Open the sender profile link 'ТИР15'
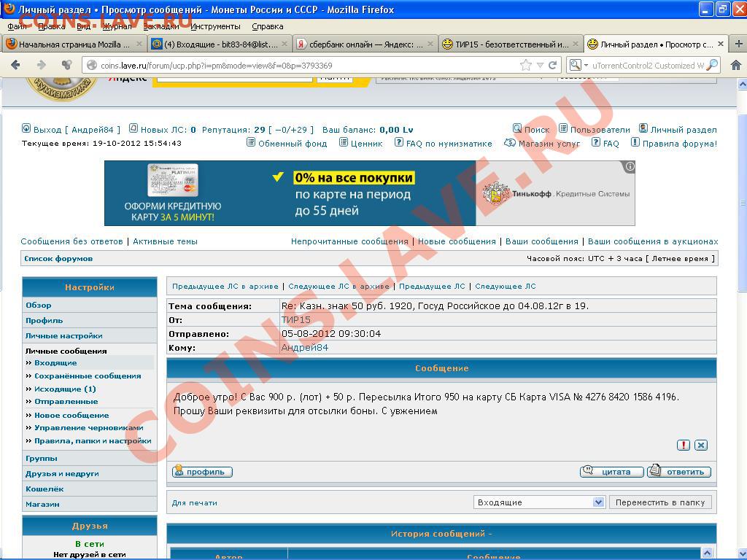Viewport: 747px width, 560px height. pos(296,320)
